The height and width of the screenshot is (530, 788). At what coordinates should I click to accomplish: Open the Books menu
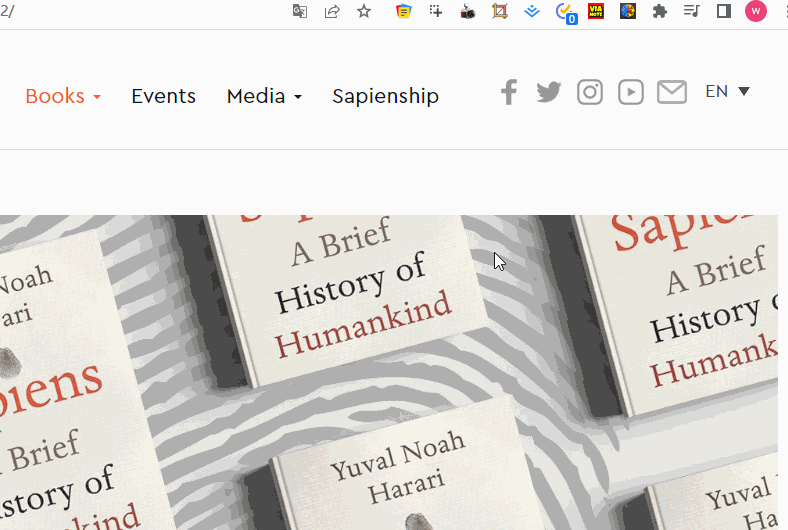coord(55,96)
